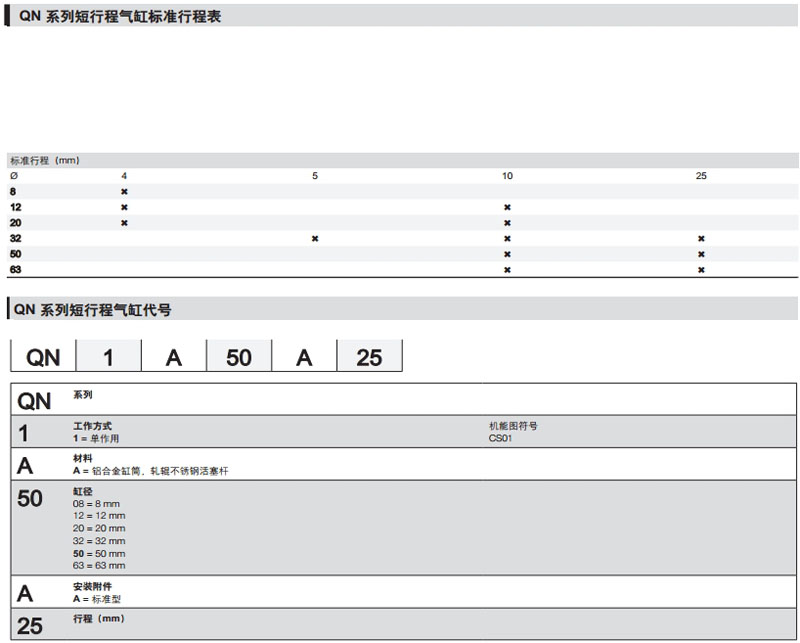The width and height of the screenshot is (800, 643).
Task: Click the 25 box in the code example
Action: tap(369, 357)
